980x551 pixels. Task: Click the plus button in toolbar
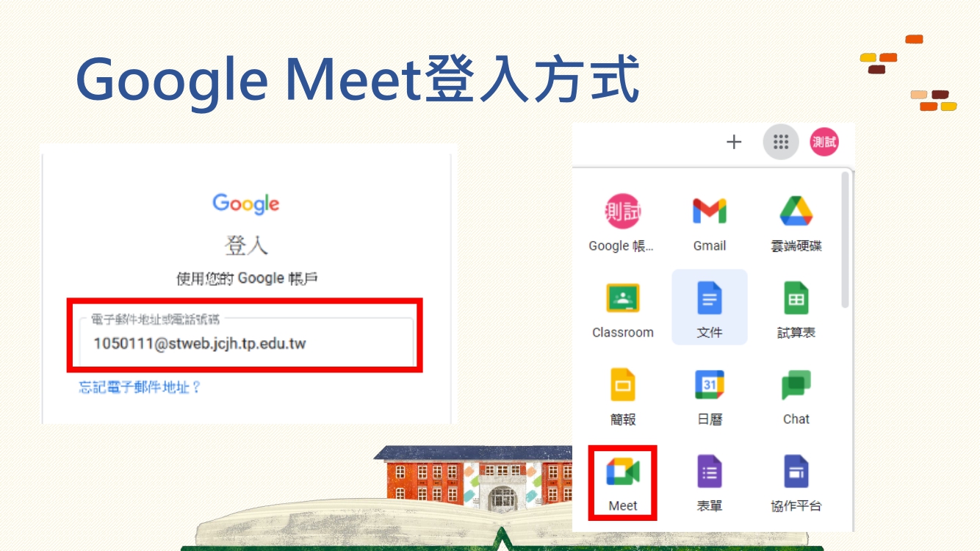(734, 142)
